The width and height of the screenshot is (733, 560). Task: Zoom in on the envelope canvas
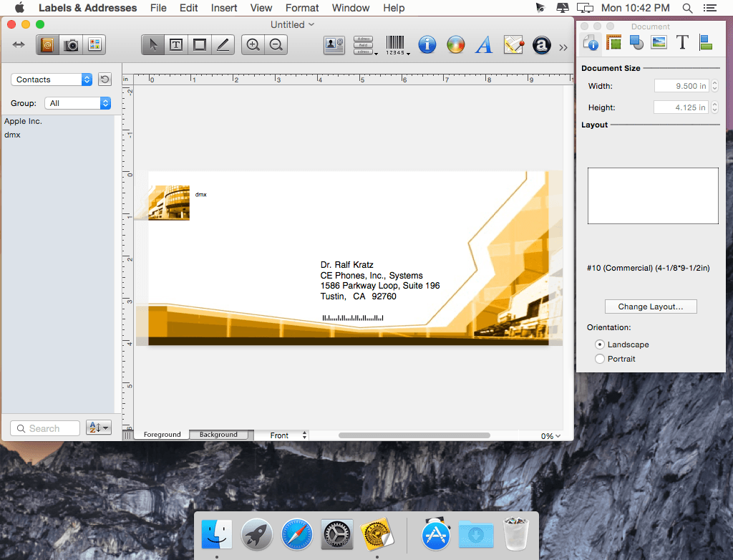253,45
